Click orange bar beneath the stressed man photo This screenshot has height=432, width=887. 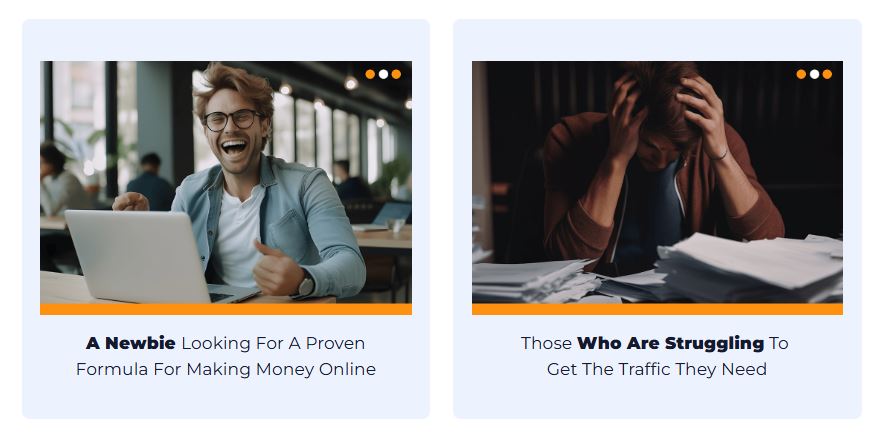tap(657, 309)
